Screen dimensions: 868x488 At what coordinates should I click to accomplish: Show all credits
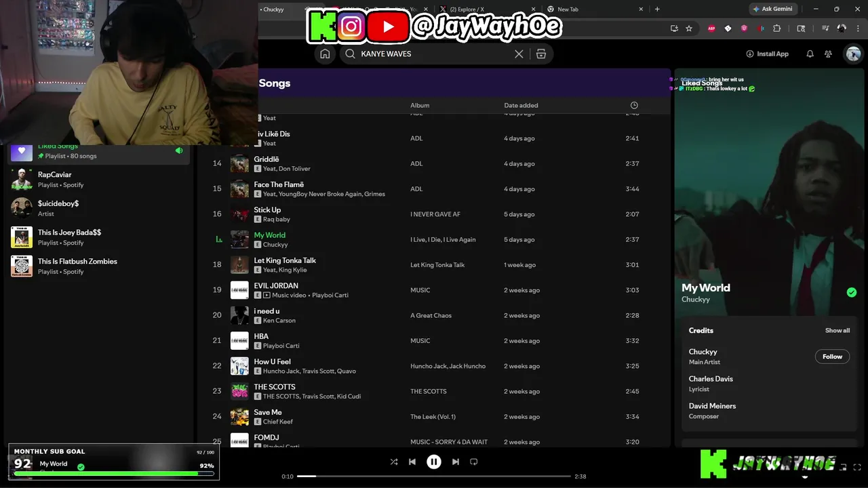837,331
